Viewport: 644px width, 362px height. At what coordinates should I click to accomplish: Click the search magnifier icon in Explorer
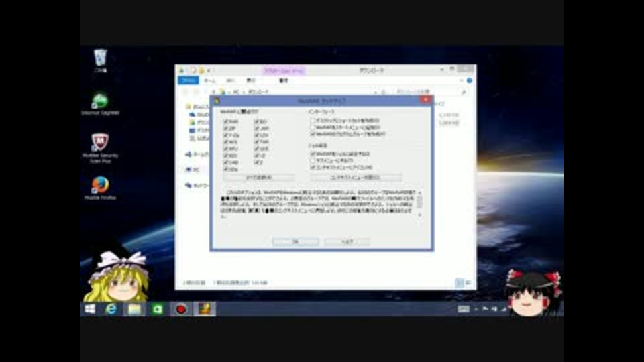click(464, 92)
